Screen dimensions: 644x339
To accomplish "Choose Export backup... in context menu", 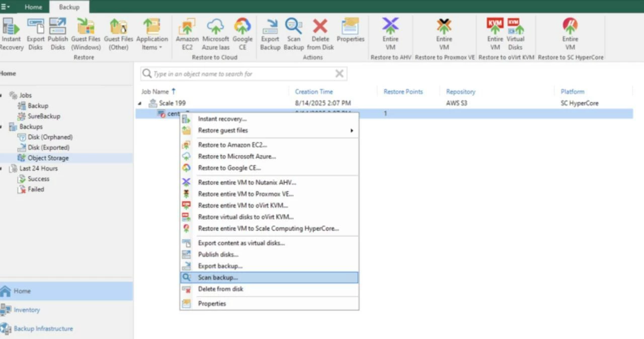I will (269, 266).
